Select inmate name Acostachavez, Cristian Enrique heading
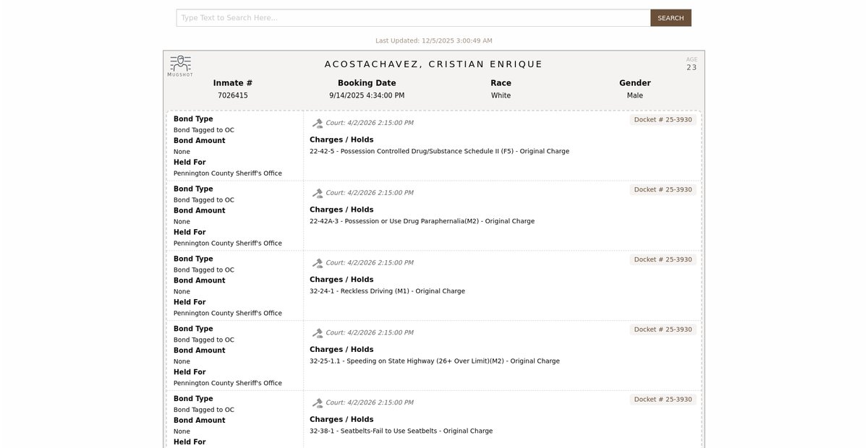 point(433,64)
